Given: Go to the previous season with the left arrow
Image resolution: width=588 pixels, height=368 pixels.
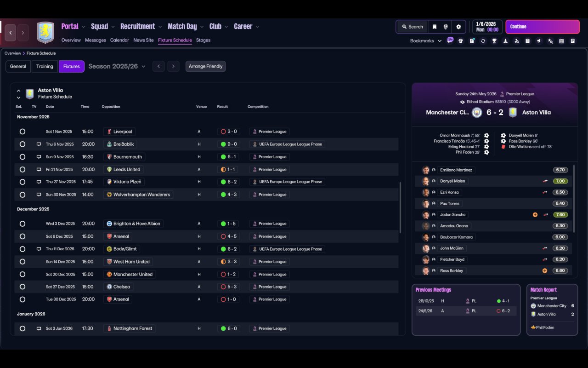Looking at the screenshot, I should click(x=158, y=66).
